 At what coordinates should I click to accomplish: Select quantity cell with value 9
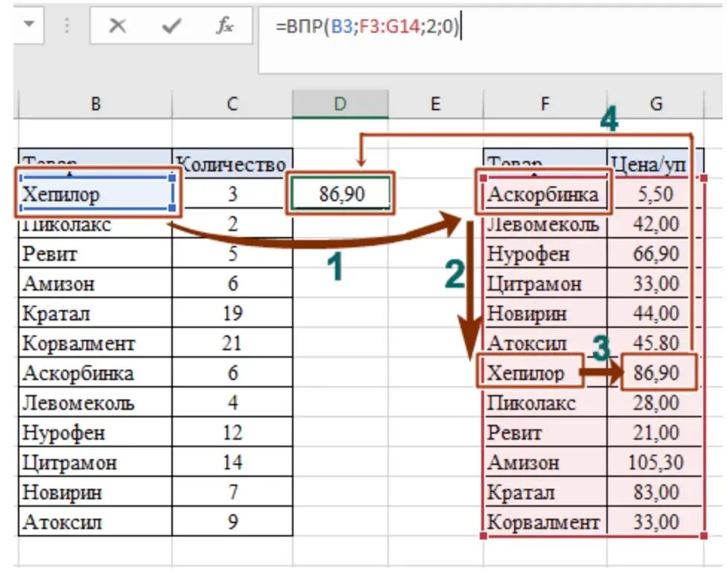232,521
